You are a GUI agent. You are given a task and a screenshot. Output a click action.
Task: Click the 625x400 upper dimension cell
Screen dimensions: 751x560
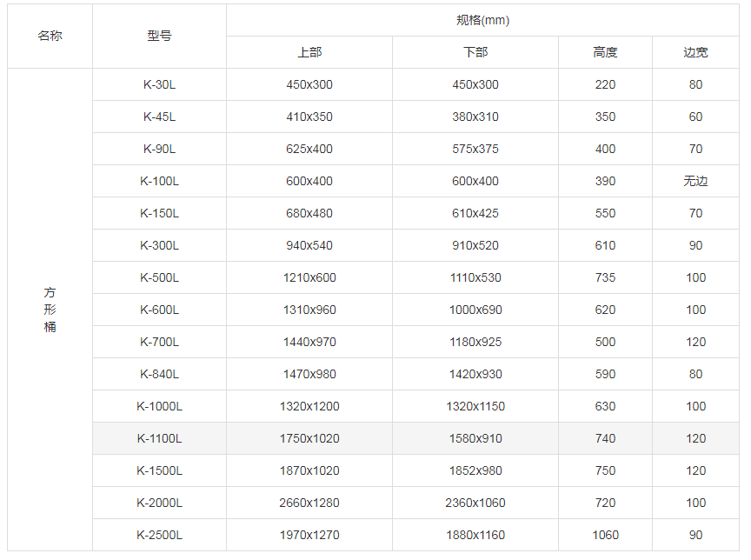(x=309, y=149)
